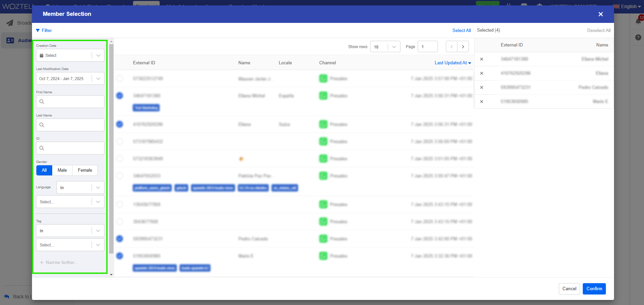Click the Select All link

(x=461, y=30)
